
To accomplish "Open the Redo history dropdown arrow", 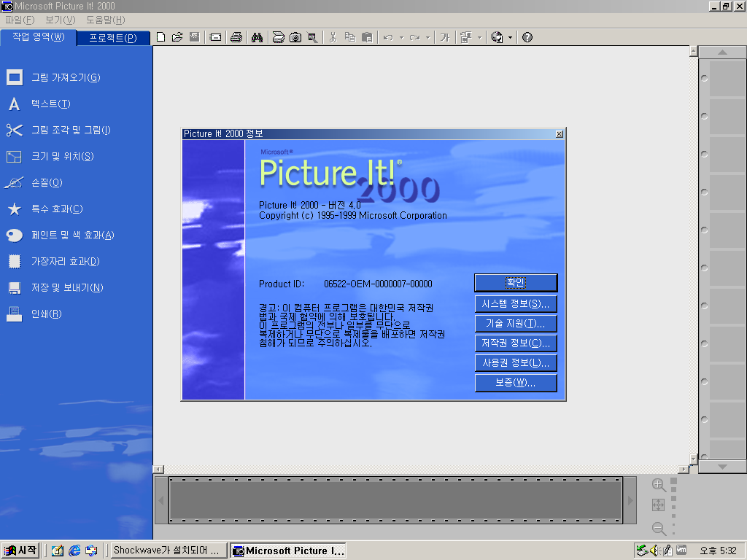I will pyautogui.click(x=427, y=38).
